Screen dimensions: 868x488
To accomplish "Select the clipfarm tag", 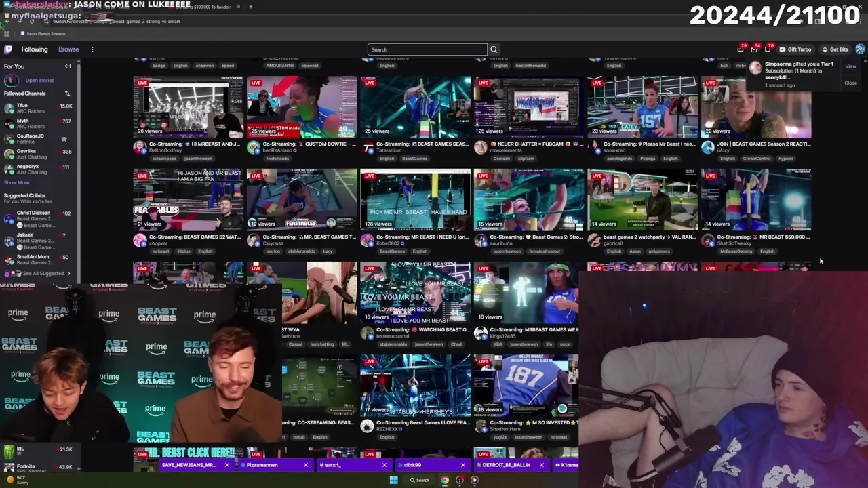I will [x=526, y=159].
